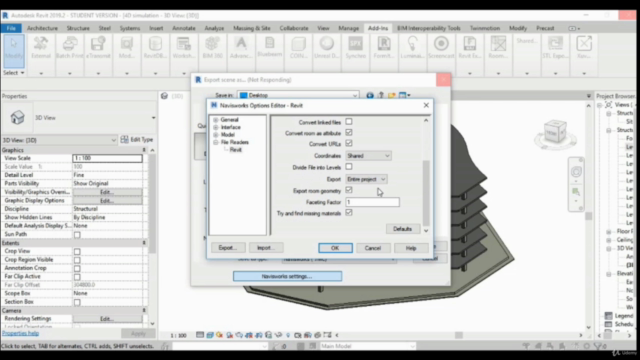Image resolution: width=640 pixels, height=360 pixels.
Task: Collapse the File Readers tree node
Action: pyautogui.click(x=216, y=142)
